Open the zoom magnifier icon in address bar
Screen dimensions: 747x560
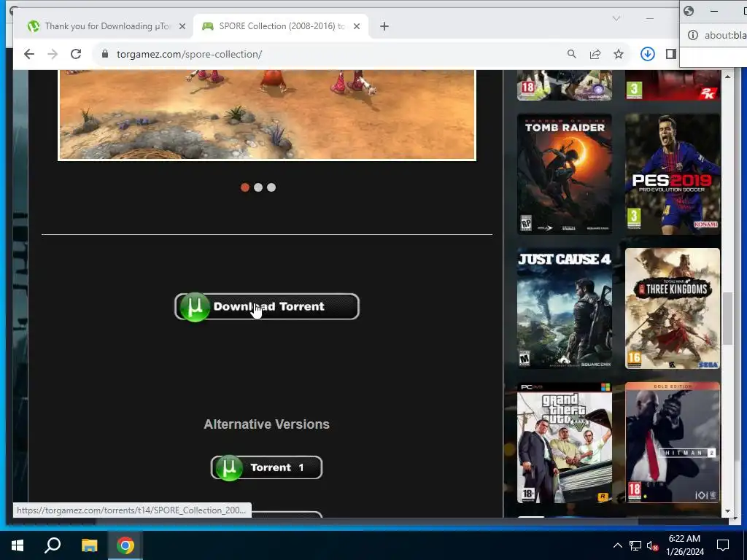[572, 54]
